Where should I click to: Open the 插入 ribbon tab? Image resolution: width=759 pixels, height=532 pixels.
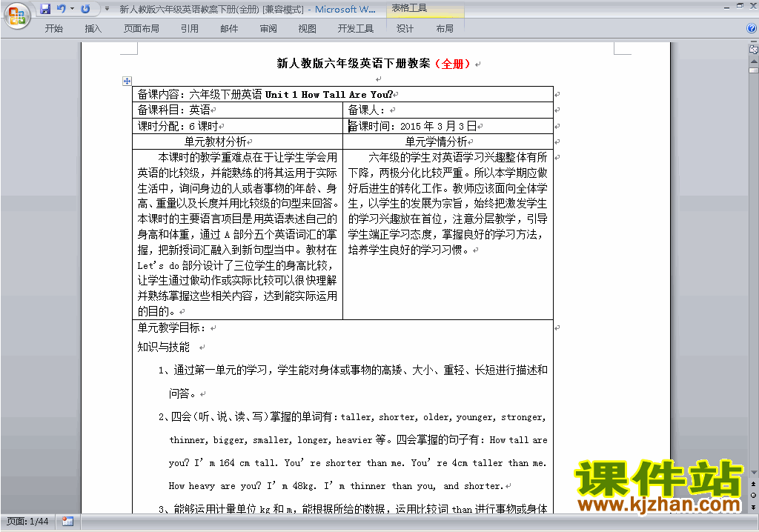(x=93, y=29)
